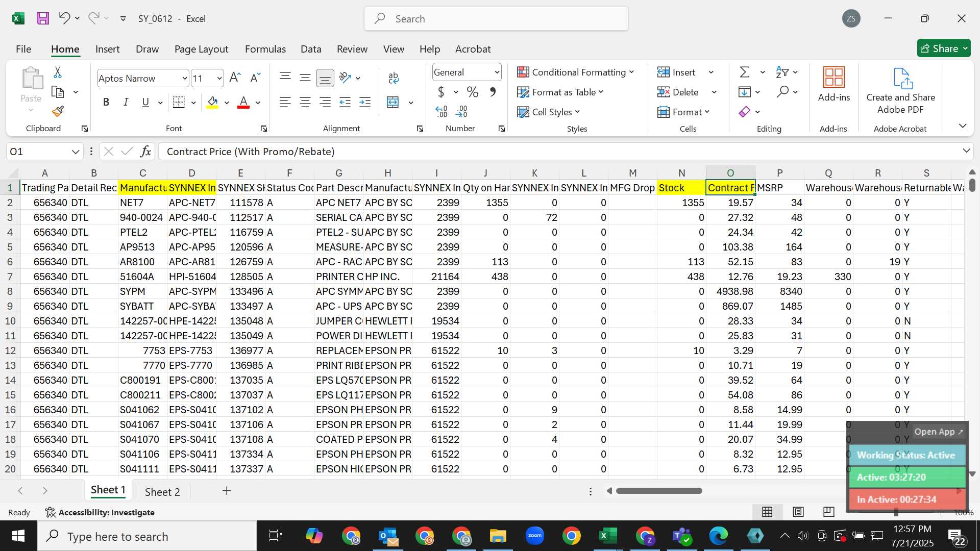Click the Delete cells button
The width and height of the screenshot is (980, 551).
678,92
